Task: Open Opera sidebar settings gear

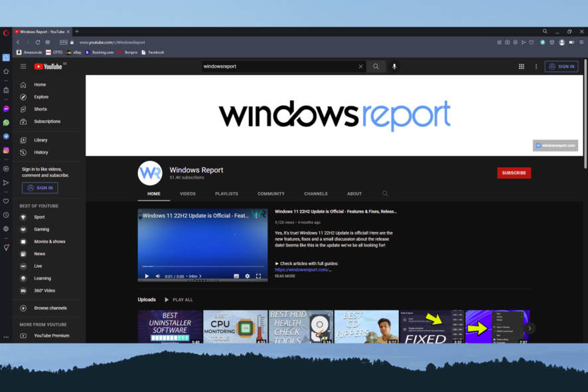Action: 6,229
